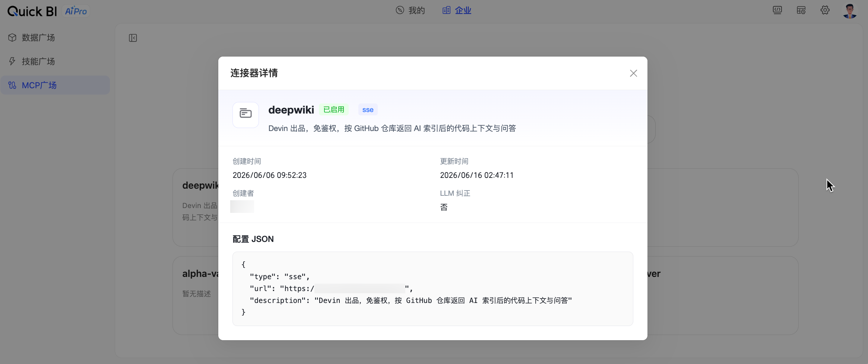Image resolution: width=868 pixels, height=364 pixels.
Task: Click the background alpha-va connector card
Action: pos(196,295)
